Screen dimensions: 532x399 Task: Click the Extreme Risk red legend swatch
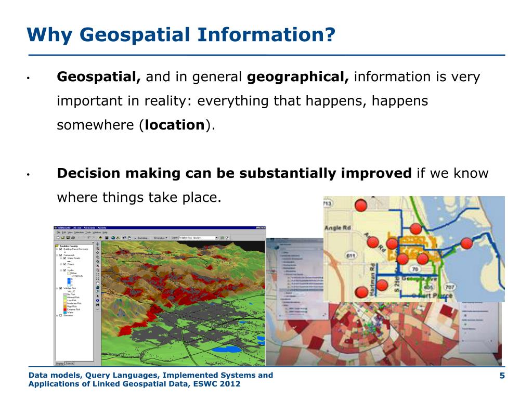65,310
